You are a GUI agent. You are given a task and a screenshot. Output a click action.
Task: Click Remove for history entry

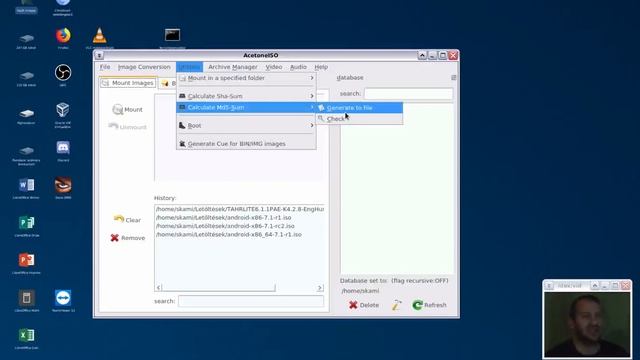128,238
